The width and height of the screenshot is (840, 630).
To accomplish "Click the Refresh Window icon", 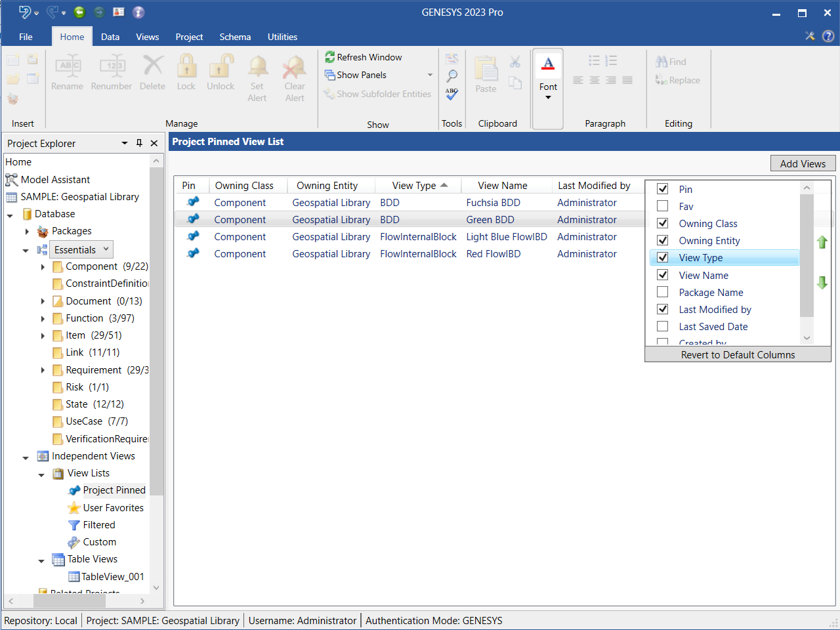I will (330, 58).
